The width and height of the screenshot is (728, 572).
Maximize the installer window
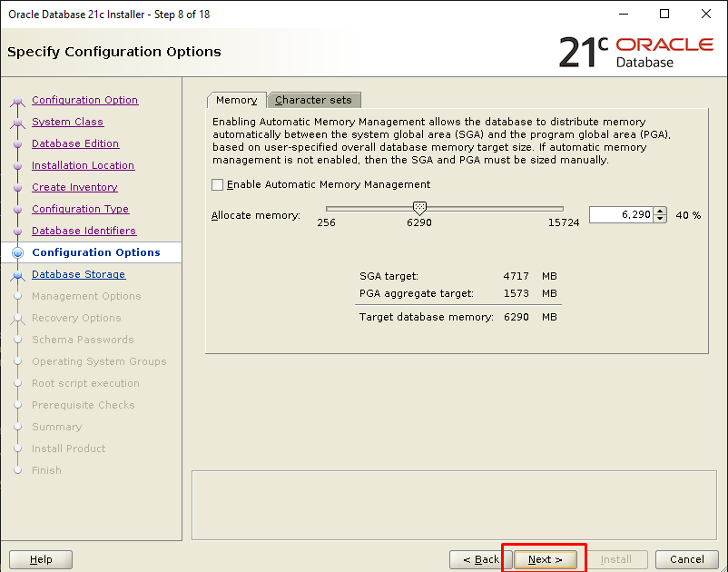click(x=664, y=14)
